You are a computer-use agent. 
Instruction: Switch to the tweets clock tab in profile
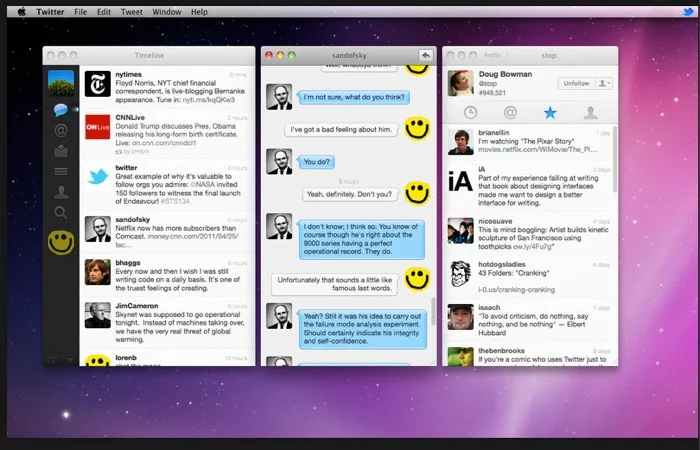[470, 112]
